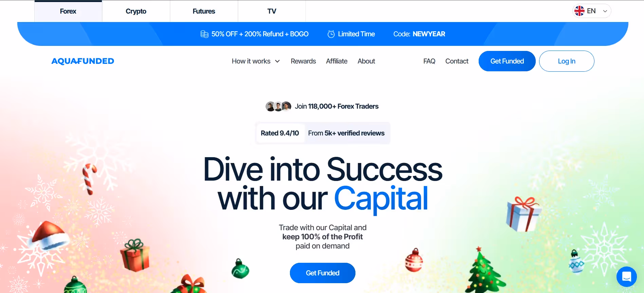Viewport: 644px width, 293px height.
Task: Select the Forex tab
Action: click(x=68, y=11)
